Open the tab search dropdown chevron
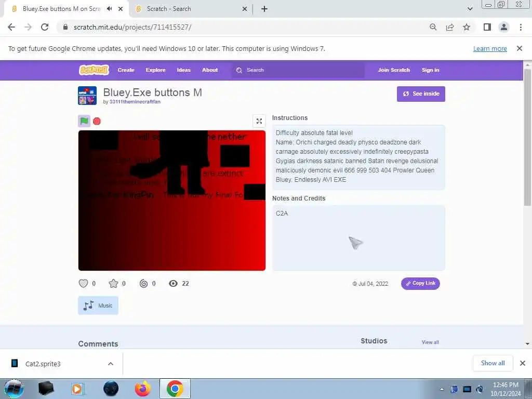Screen dimensions: 532x399 click(x=470, y=9)
